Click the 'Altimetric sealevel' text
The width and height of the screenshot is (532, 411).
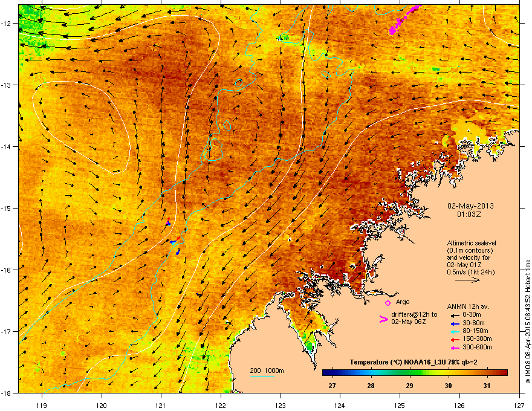(x=472, y=243)
